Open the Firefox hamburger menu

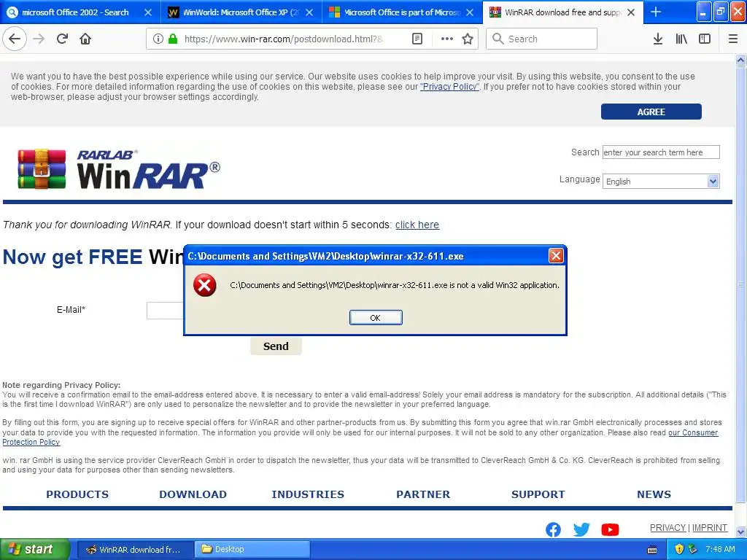click(x=732, y=39)
